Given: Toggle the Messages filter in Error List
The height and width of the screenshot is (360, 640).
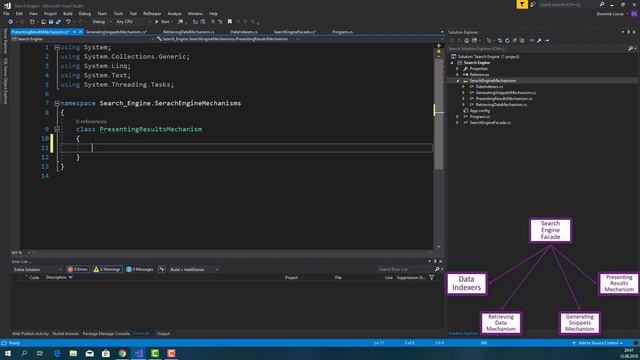Looking at the screenshot, I should [140, 269].
